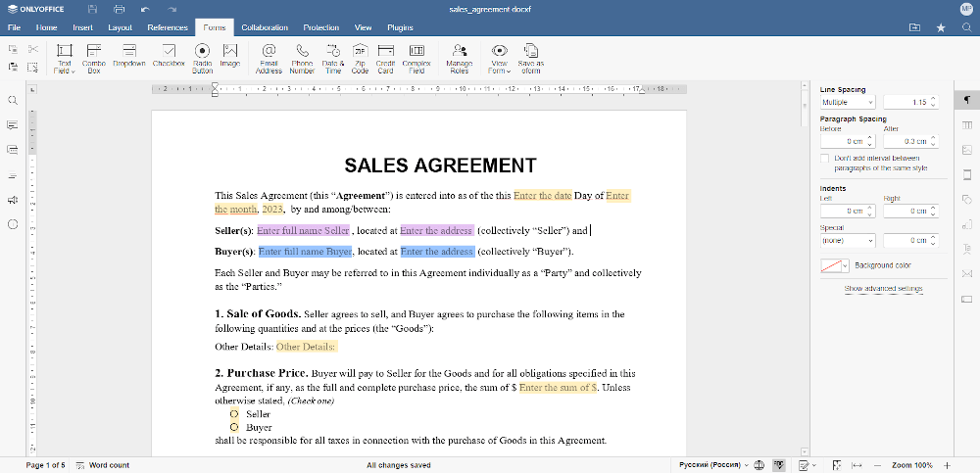The height and width of the screenshot is (473, 980).
Task: Enable Don't add interval between paragraphs checkbox
Action: tap(825, 158)
